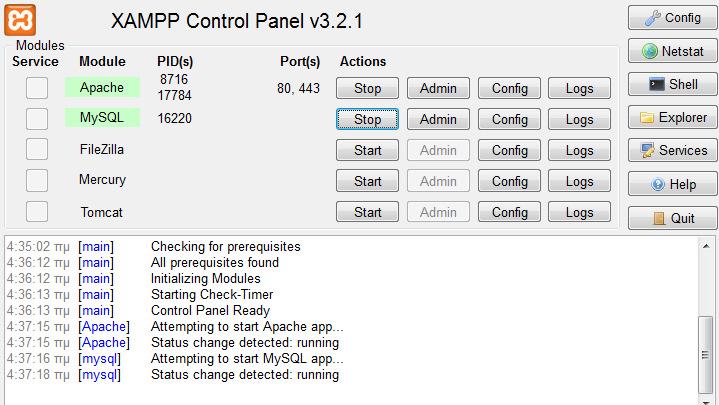Open the Apache Config options

pos(509,88)
